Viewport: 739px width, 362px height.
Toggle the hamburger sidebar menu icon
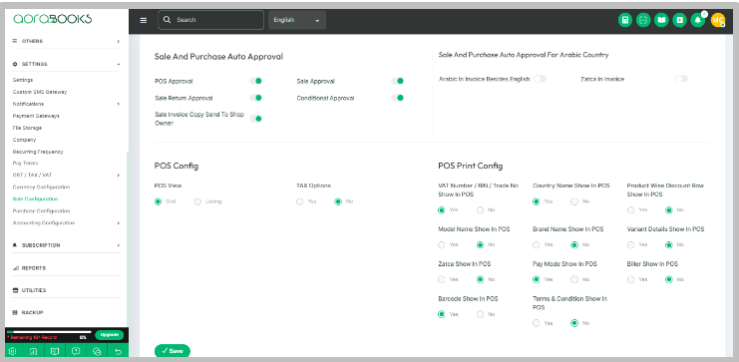click(143, 20)
